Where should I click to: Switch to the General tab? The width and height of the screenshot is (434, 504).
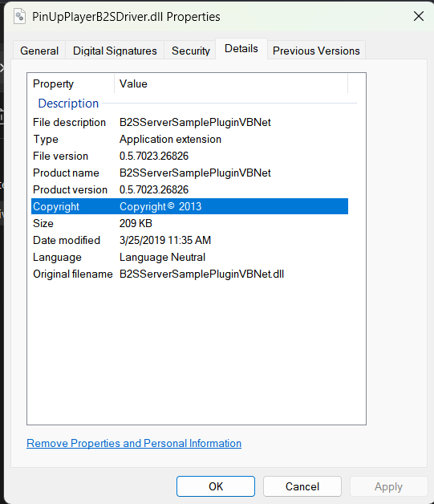(x=39, y=51)
